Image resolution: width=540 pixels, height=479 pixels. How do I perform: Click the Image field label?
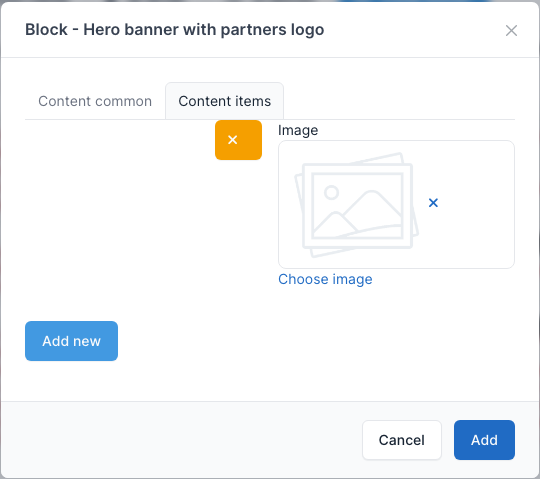click(298, 130)
